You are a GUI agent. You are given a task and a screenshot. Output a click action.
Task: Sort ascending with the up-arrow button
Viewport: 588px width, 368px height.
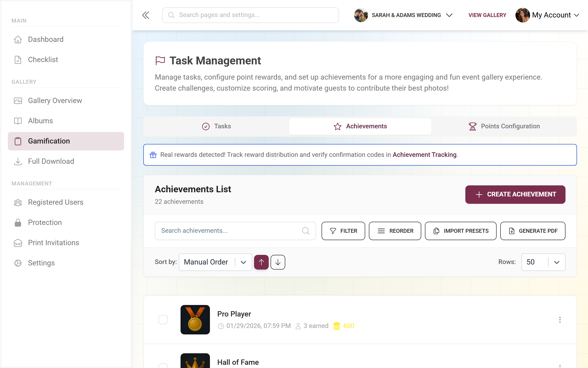click(x=261, y=262)
